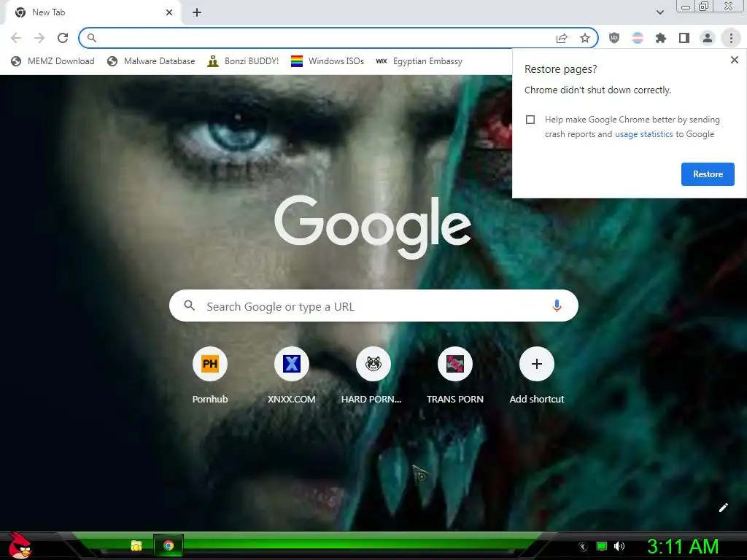Screen dimensions: 747x560
Task: Open Egyptian Embassy bookmark
Action: [419, 61]
